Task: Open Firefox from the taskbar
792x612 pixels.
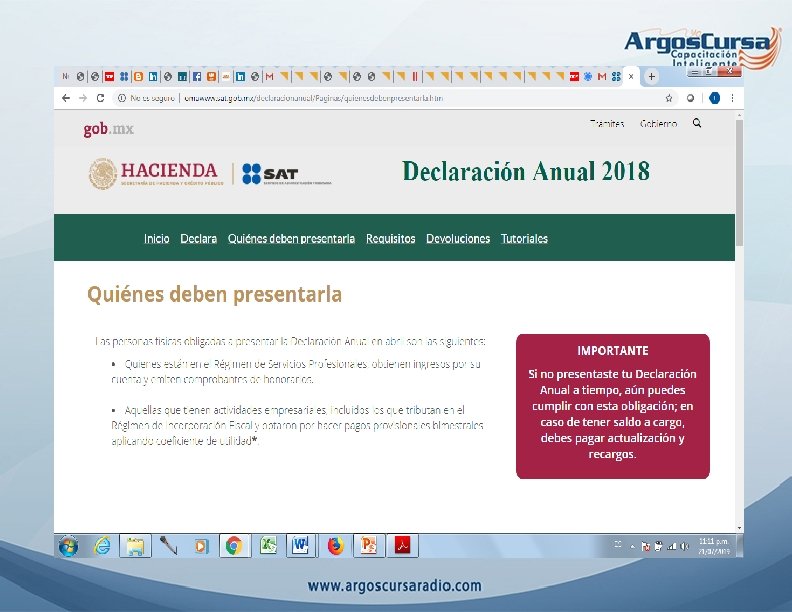Action: point(335,546)
